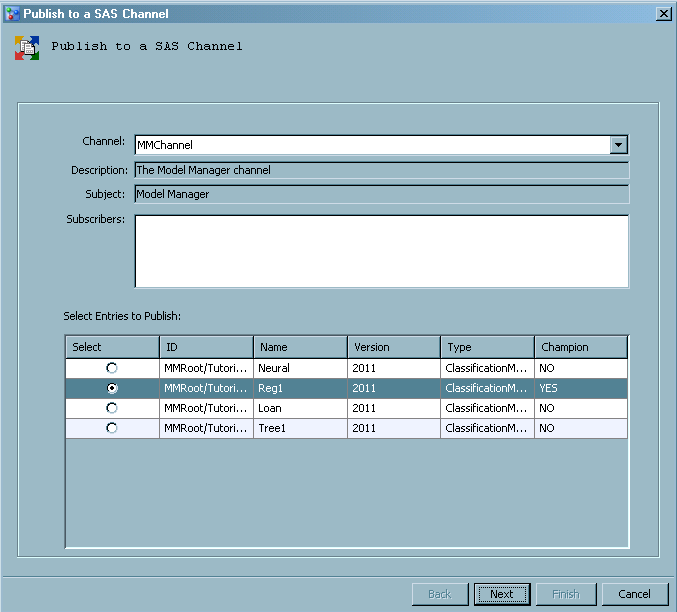Close the Publish to a SAS Channel dialog

click(x=663, y=13)
